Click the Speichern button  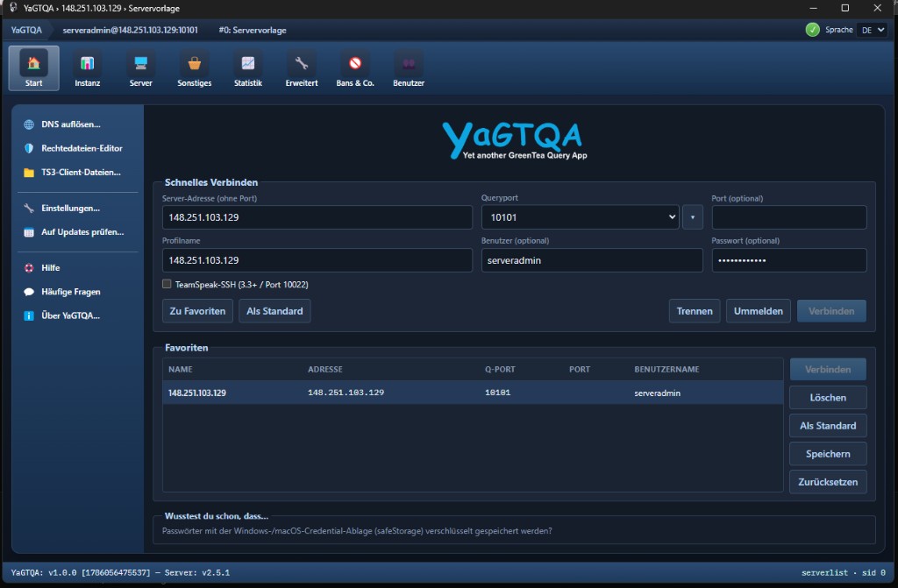828,453
